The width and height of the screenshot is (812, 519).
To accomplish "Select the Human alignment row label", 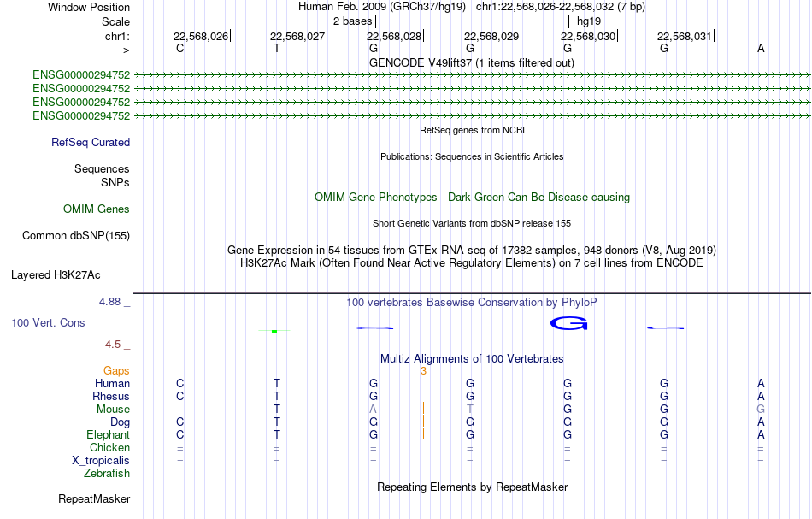I will 112,383.
